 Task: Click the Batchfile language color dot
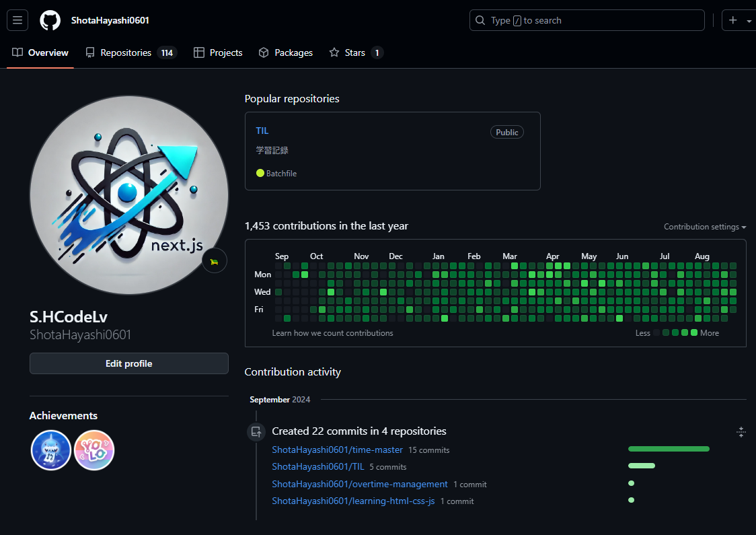(260, 173)
